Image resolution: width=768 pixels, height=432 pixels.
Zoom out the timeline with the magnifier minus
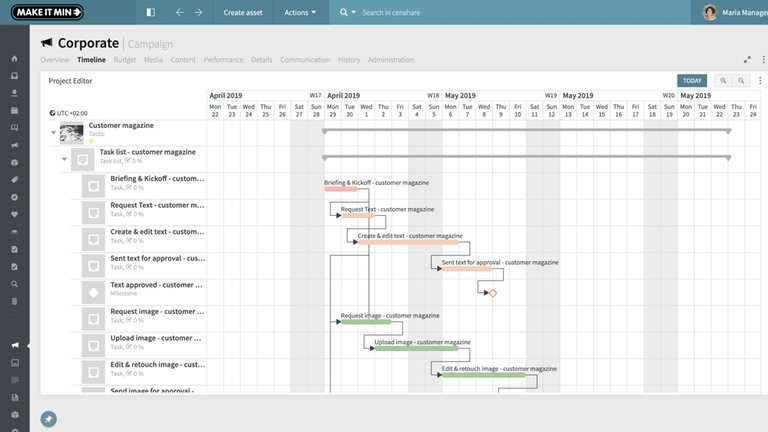pos(742,81)
